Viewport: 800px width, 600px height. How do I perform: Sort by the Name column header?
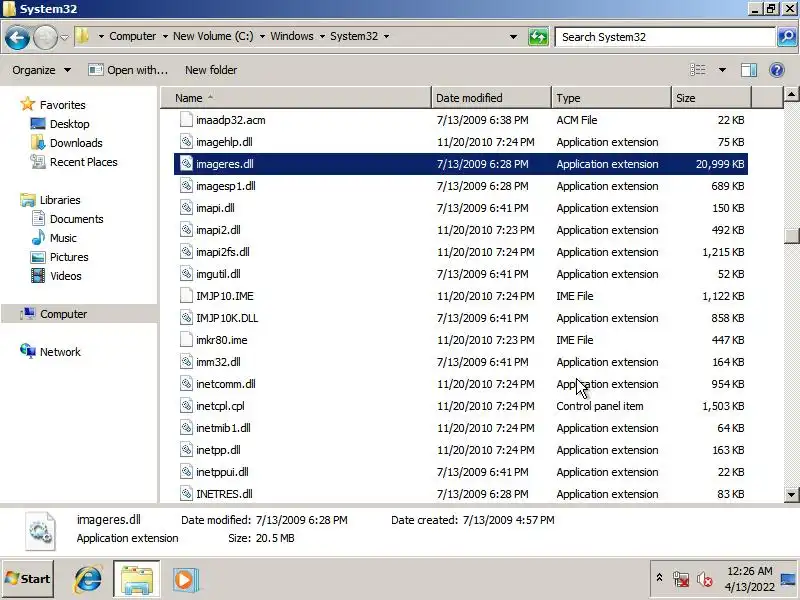296,98
